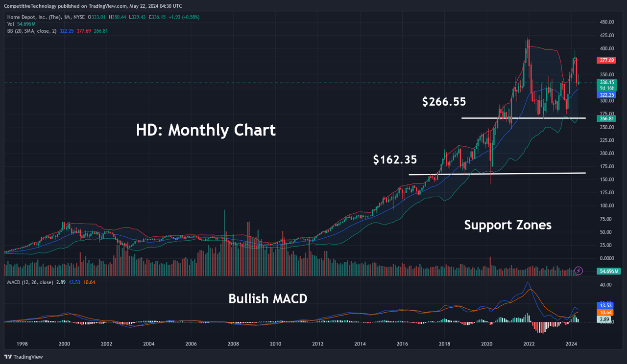Click the 2000 label on time axis
Screen dimensions: 627x364
pos(64,344)
